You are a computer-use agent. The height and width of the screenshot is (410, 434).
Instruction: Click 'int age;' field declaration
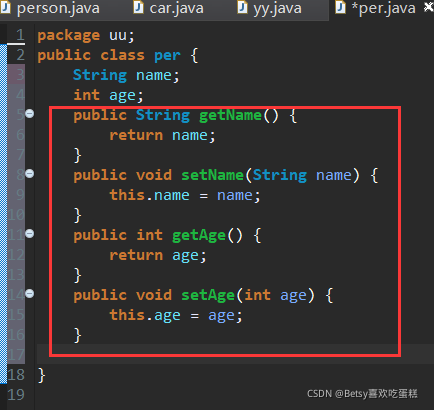[x=108, y=95]
